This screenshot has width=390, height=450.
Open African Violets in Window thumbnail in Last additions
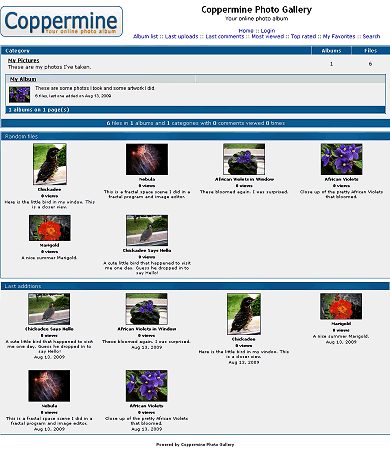tap(147, 309)
